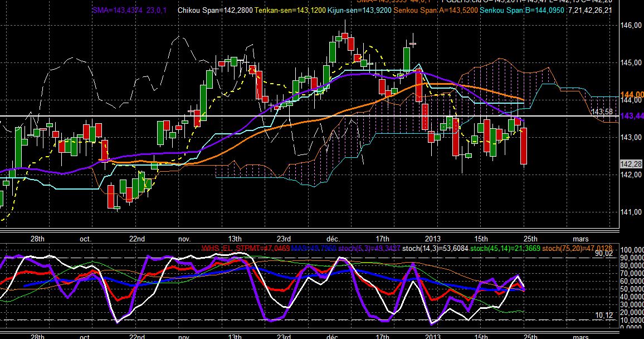Screen dimensions: 644x339
Task: Select the Senkou Span A=143,5200 label
Action: point(436,10)
